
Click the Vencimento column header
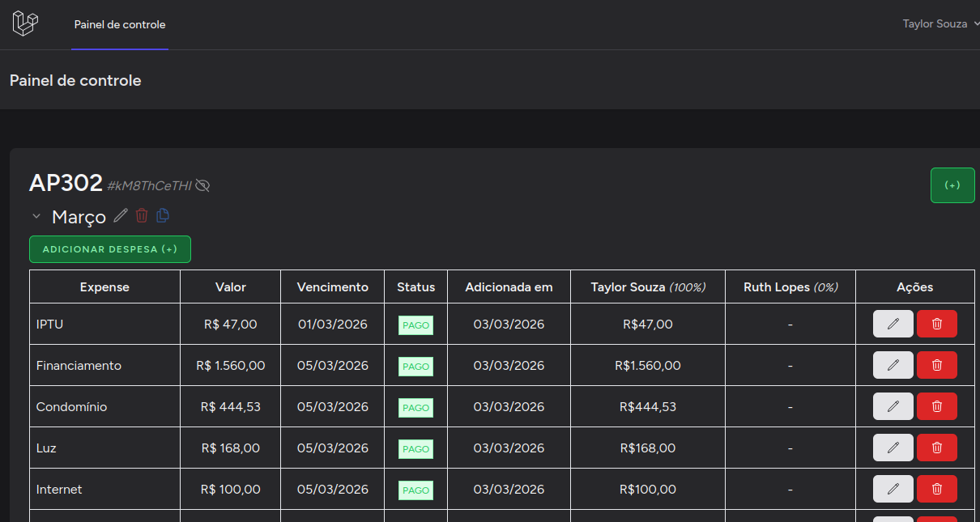[x=332, y=287]
